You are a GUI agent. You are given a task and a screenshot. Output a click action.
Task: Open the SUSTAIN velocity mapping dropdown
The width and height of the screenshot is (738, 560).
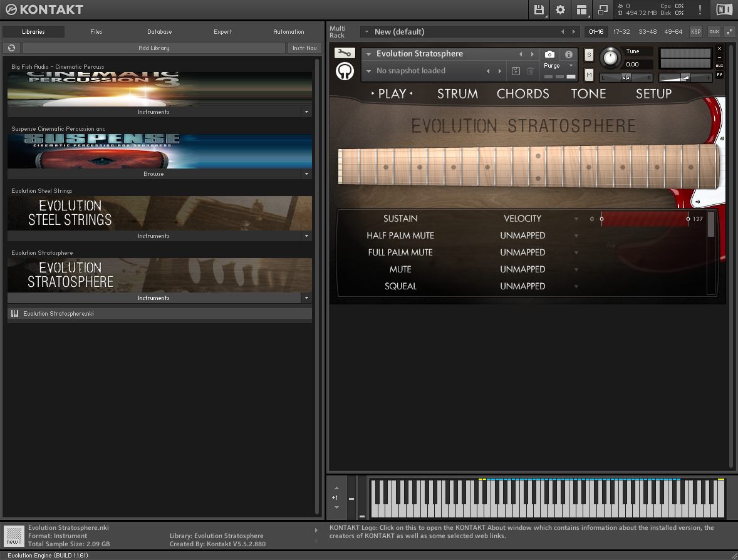click(x=576, y=219)
